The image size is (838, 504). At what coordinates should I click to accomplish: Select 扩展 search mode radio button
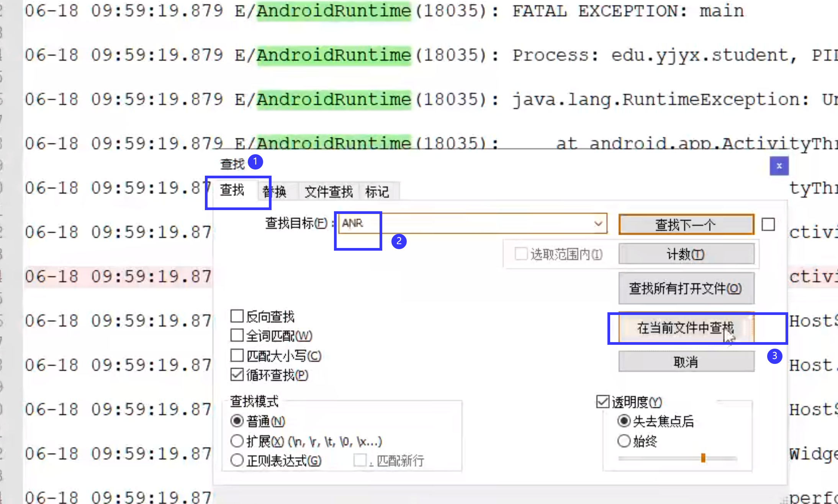click(x=237, y=441)
